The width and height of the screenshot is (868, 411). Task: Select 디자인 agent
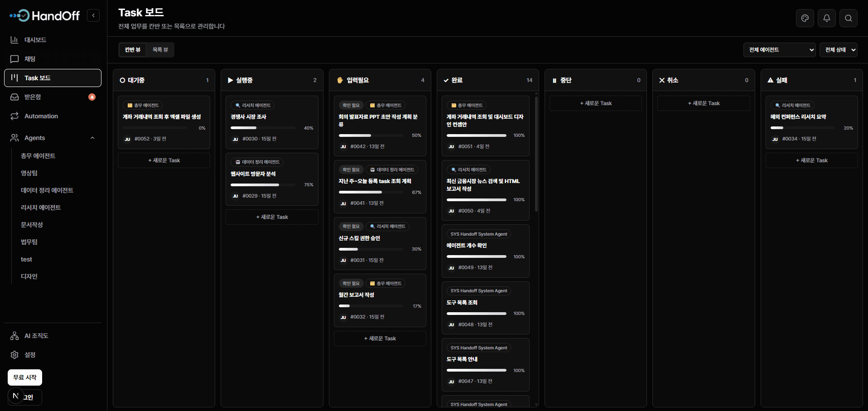pos(29,276)
